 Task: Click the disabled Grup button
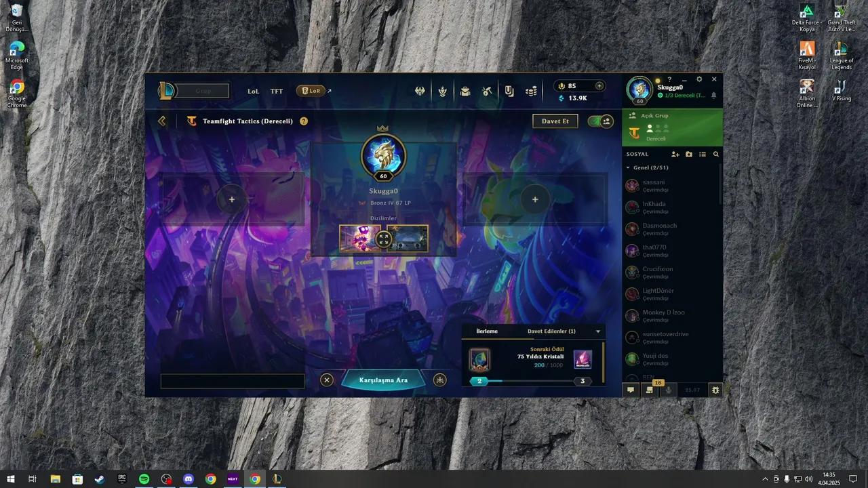pyautogui.click(x=203, y=91)
